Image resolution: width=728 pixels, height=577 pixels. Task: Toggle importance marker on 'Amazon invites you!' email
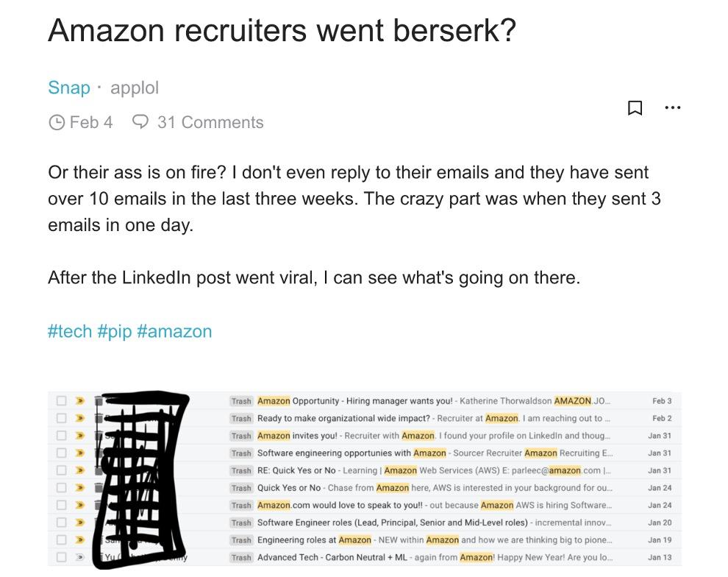pos(80,436)
